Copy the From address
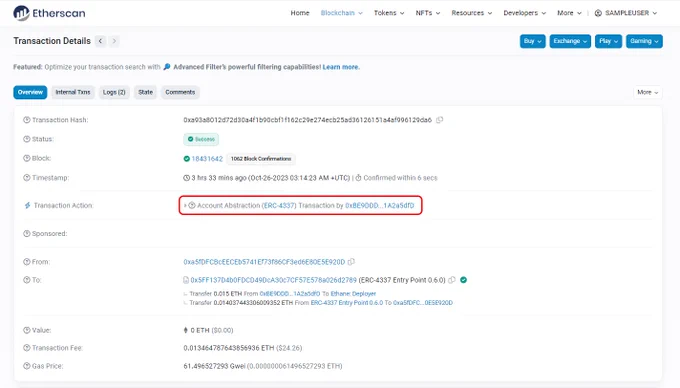This screenshot has width=680, height=388. pyautogui.click(x=351, y=262)
